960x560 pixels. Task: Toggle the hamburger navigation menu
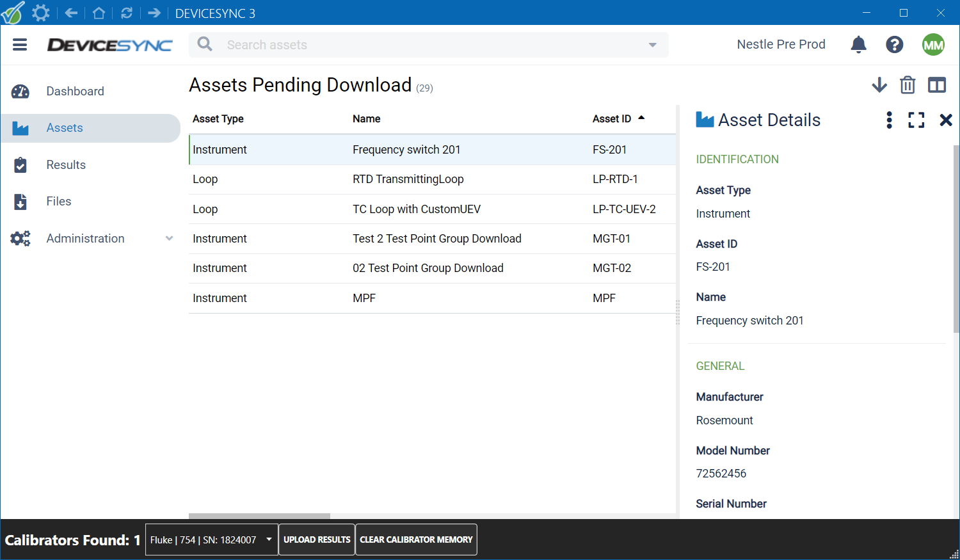coord(20,45)
